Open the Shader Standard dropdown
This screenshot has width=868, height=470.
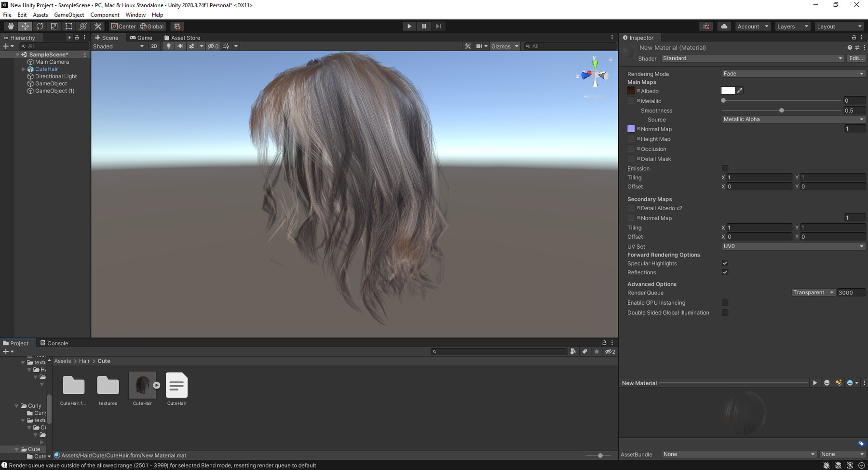(x=752, y=58)
